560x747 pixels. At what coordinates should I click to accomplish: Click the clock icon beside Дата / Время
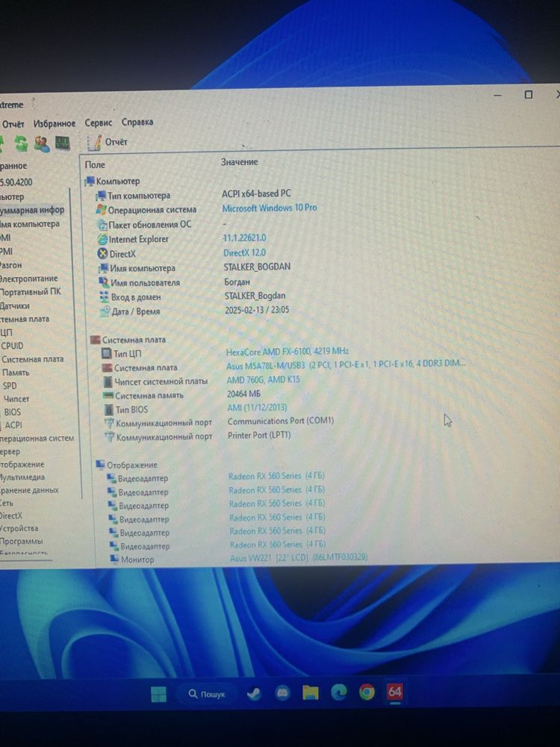click(x=105, y=311)
